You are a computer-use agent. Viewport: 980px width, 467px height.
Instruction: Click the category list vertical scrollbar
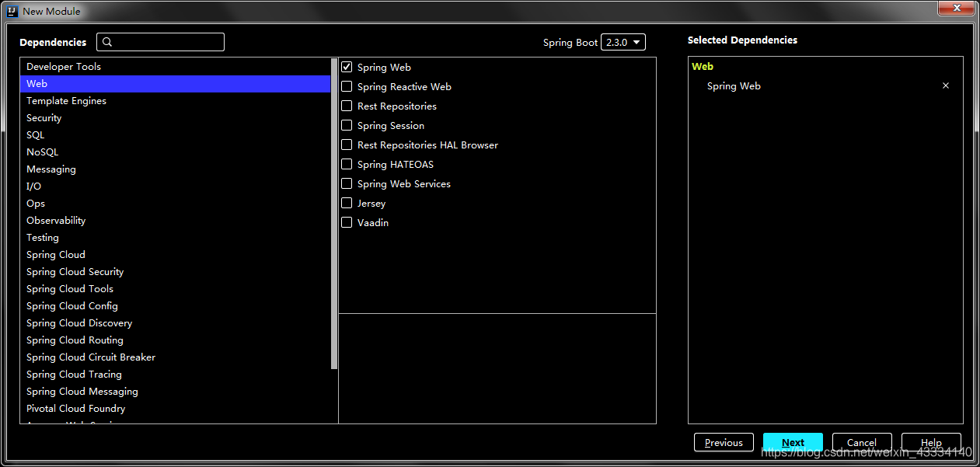pyautogui.click(x=334, y=214)
